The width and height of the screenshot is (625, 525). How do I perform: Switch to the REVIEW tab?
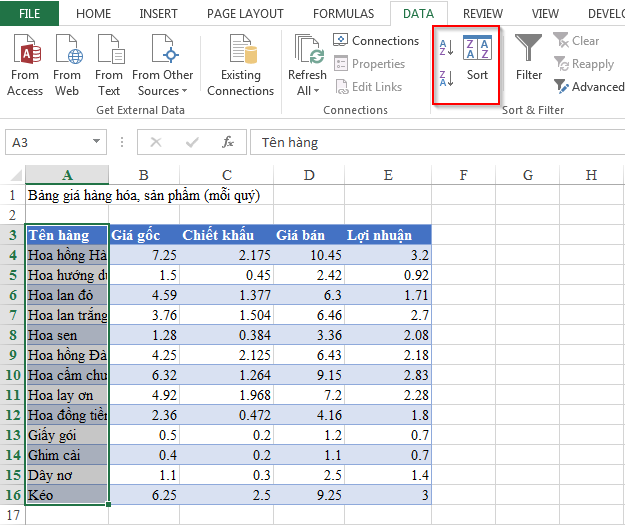coord(483,14)
